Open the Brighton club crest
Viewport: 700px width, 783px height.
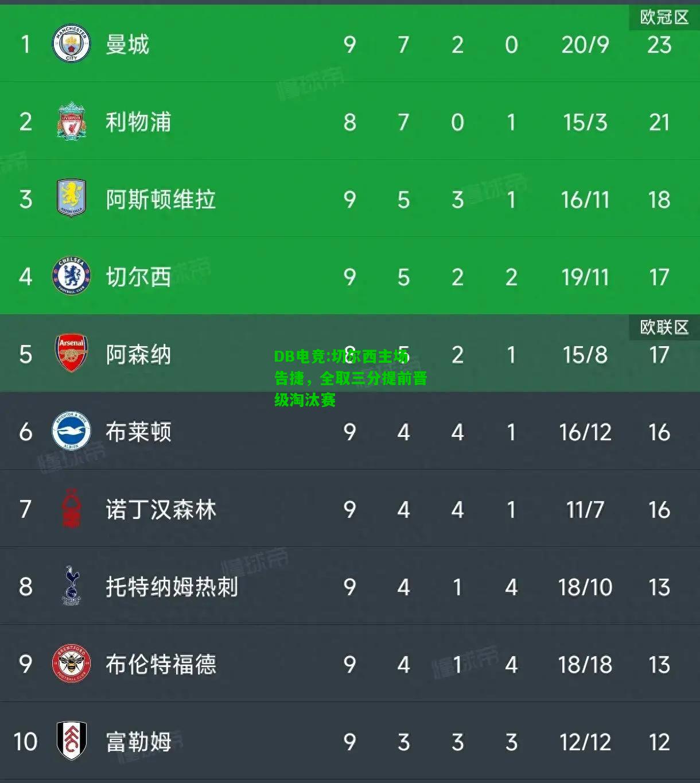click(71, 431)
